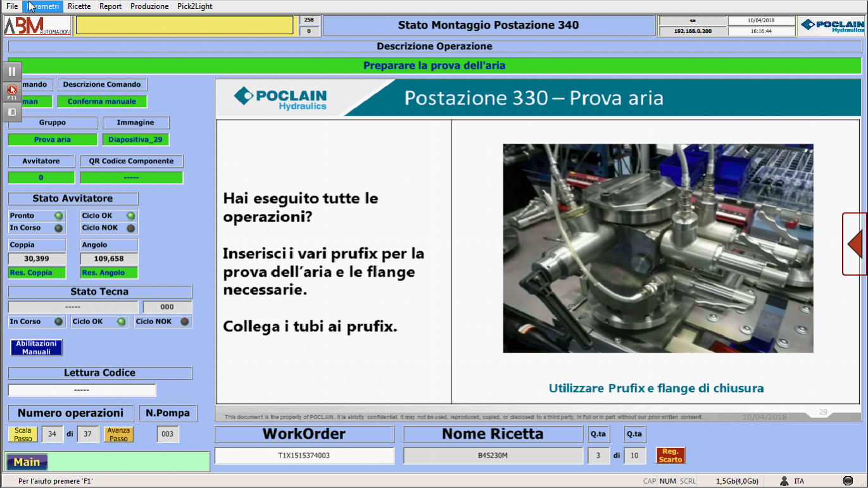
Task: Click the Stato Tecna Ciclo OK LED
Action: click(121, 322)
